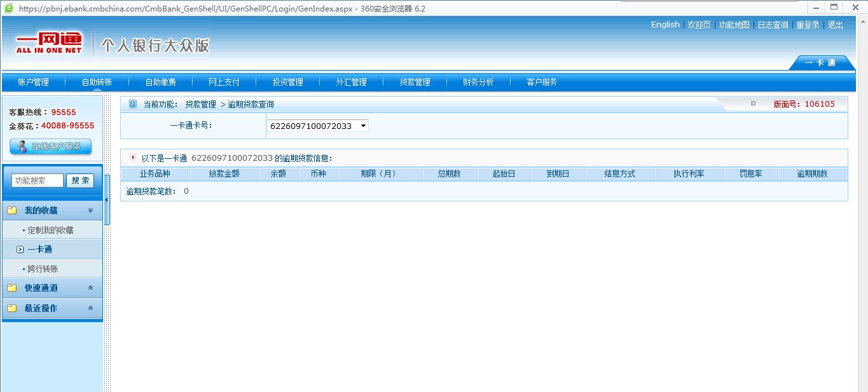The height and width of the screenshot is (392, 868).
Task: Open the 账户管理 menu
Action: (33, 82)
